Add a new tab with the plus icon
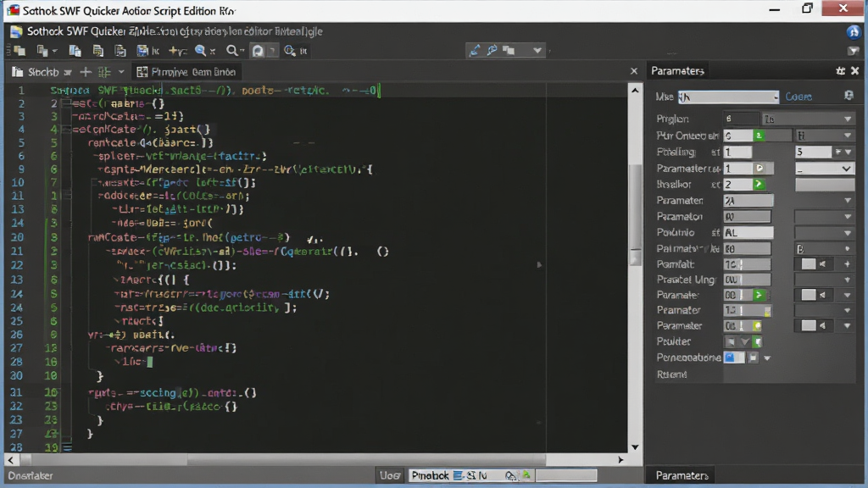Screen dimensions: 868x488 (86, 72)
